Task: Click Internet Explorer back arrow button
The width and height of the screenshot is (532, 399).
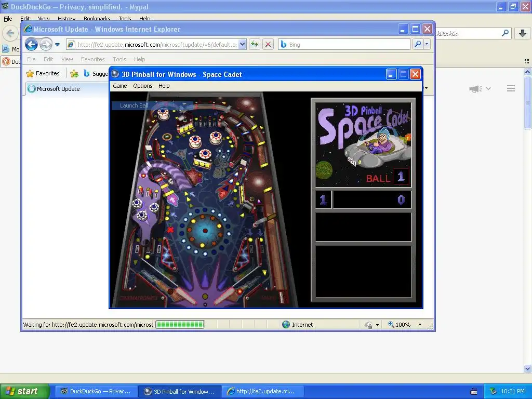Action: [x=31, y=44]
